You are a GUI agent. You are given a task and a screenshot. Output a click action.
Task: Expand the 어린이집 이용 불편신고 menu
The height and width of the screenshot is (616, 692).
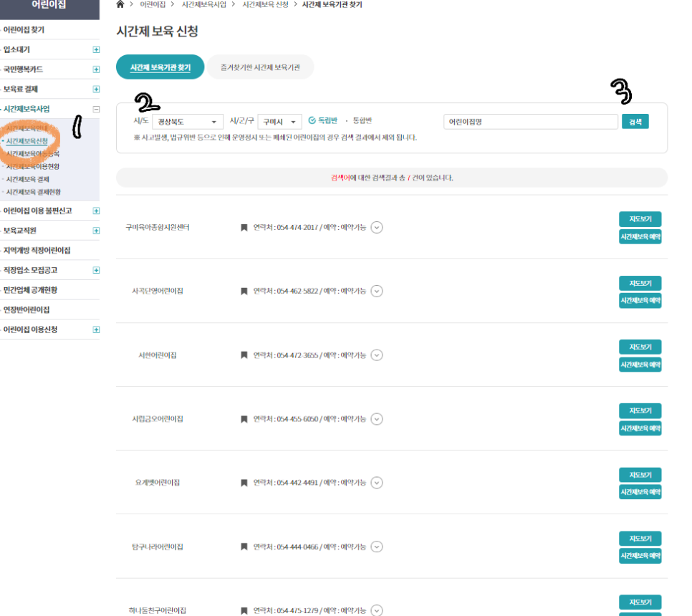coord(96,211)
